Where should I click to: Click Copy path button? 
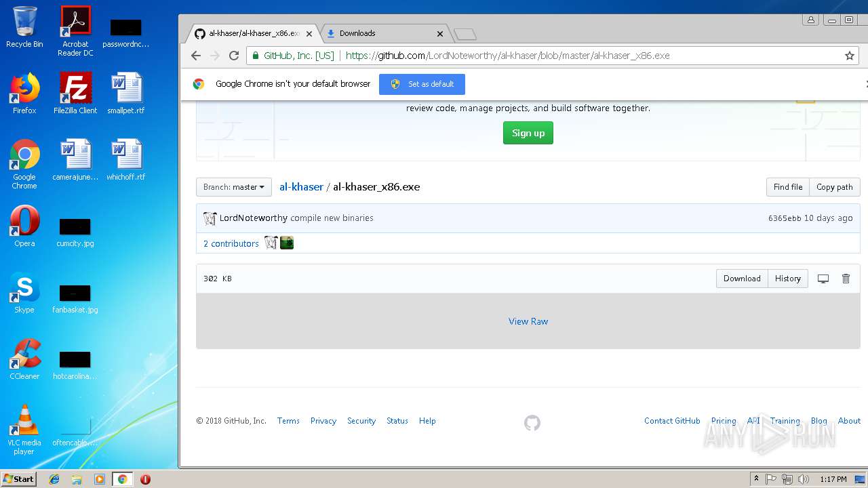834,187
